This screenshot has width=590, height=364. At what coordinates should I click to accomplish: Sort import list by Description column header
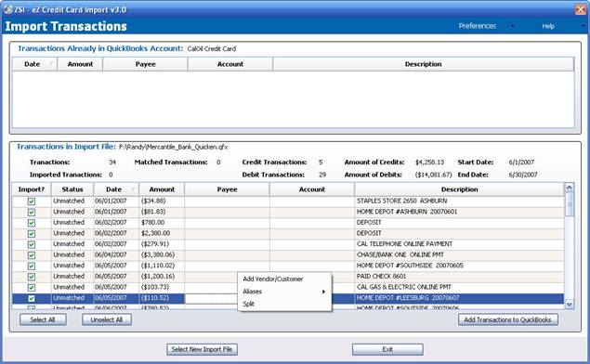click(459, 189)
